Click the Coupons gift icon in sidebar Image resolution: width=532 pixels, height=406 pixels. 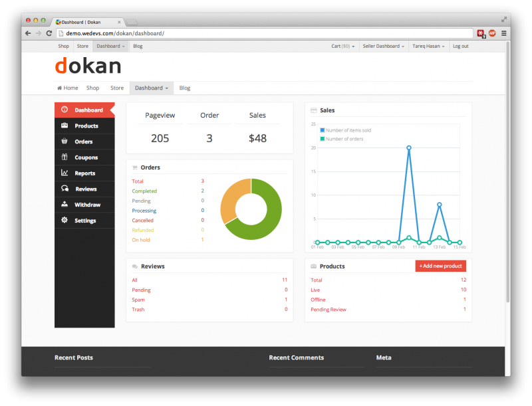point(65,157)
